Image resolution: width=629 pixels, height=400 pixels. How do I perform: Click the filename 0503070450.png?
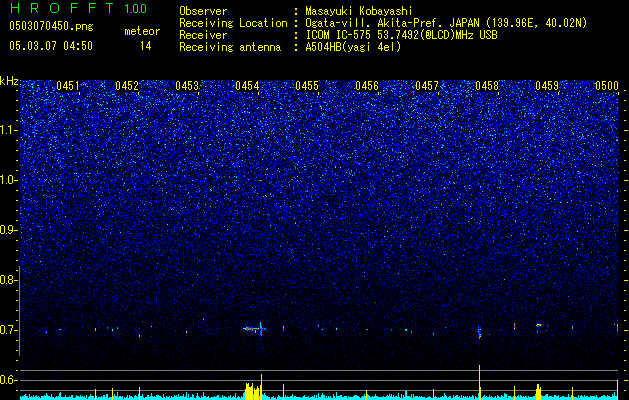pyautogui.click(x=51, y=26)
